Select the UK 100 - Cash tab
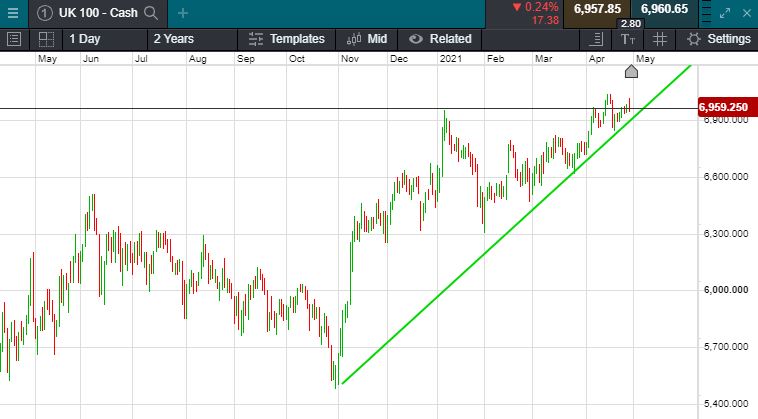The width and height of the screenshot is (758, 419). (x=88, y=13)
